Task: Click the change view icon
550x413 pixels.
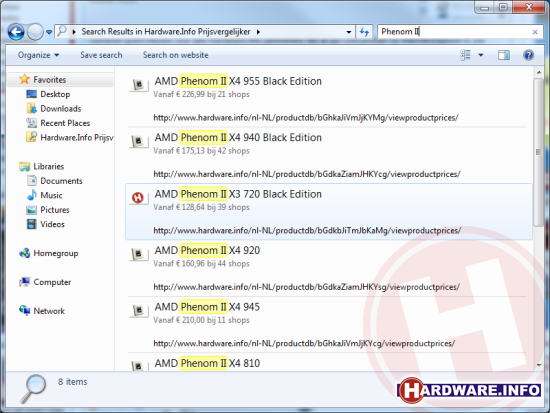Action: coord(465,55)
